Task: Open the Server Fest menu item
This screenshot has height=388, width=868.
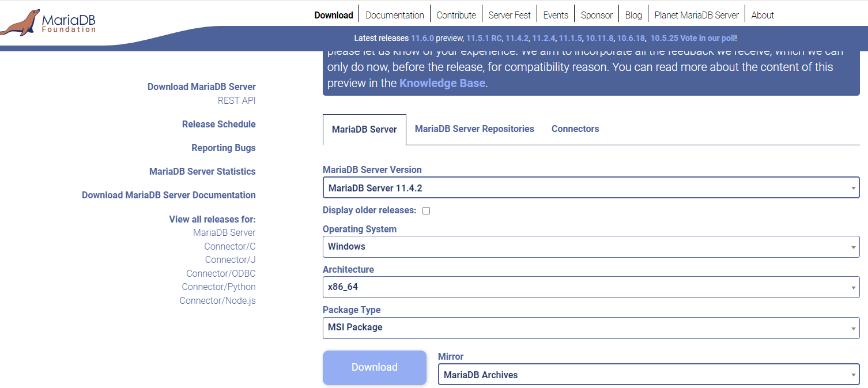Action: point(510,15)
